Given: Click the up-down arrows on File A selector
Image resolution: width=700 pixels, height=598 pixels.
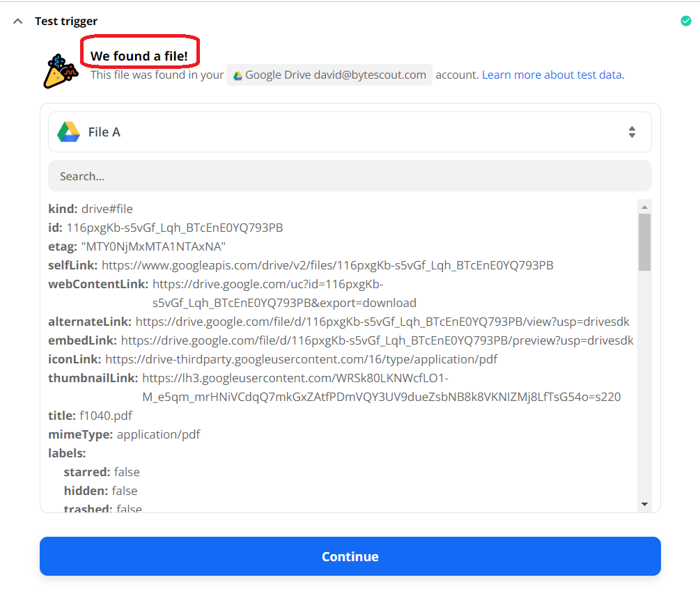Looking at the screenshot, I should pos(632,132).
